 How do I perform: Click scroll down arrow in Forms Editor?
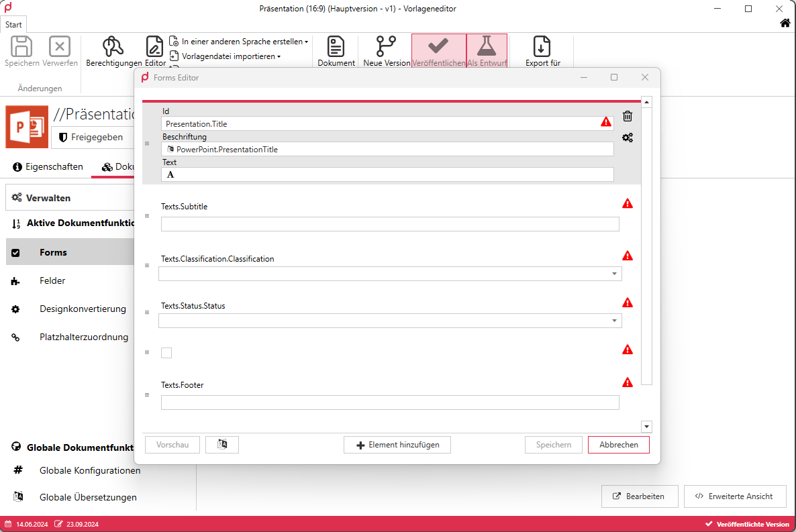click(x=647, y=427)
